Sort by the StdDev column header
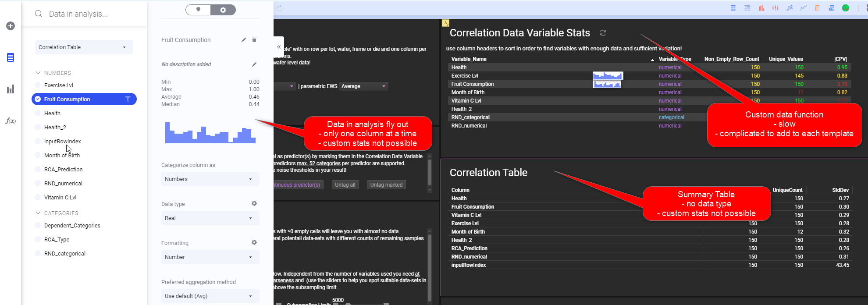This screenshot has height=305, width=868. point(840,190)
